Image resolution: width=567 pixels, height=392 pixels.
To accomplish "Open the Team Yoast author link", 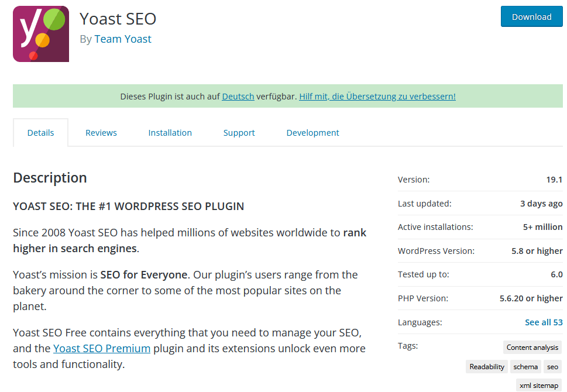I will [x=122, y=39].
